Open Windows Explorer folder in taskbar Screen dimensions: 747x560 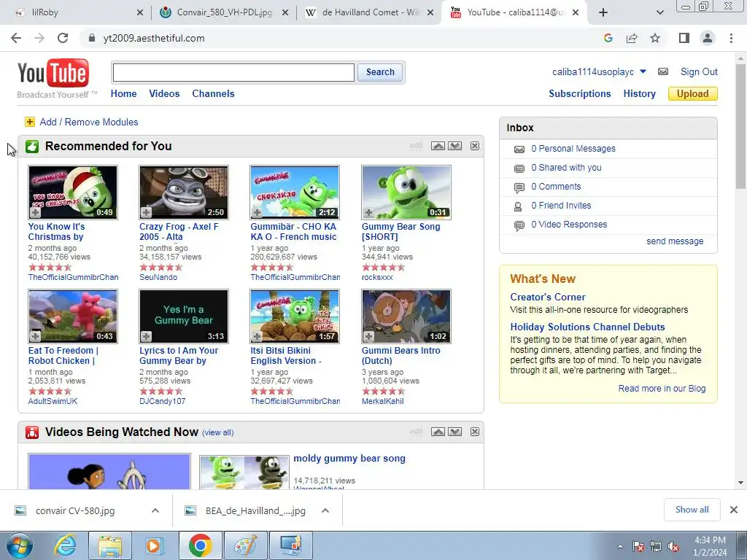pos(110,545)
